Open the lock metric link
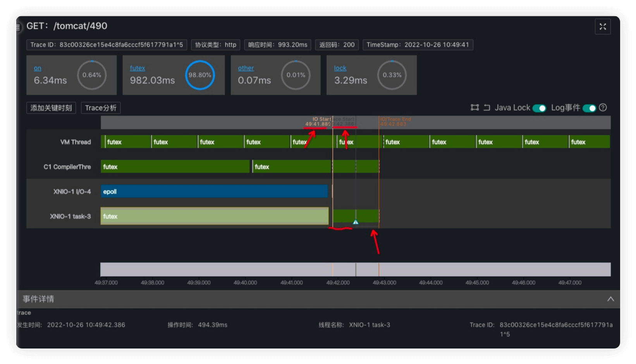 340,68
